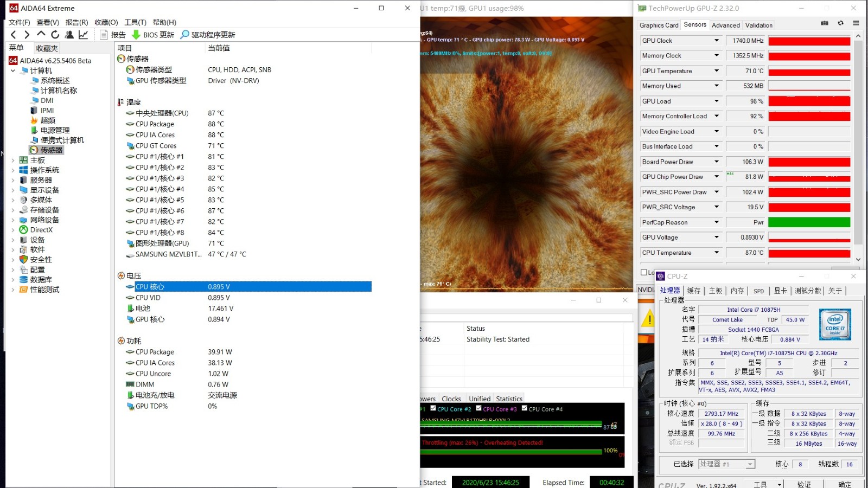Switch to GPU-Z Graphics Card tab
This screenshot has width=868, height=488.
659,25
